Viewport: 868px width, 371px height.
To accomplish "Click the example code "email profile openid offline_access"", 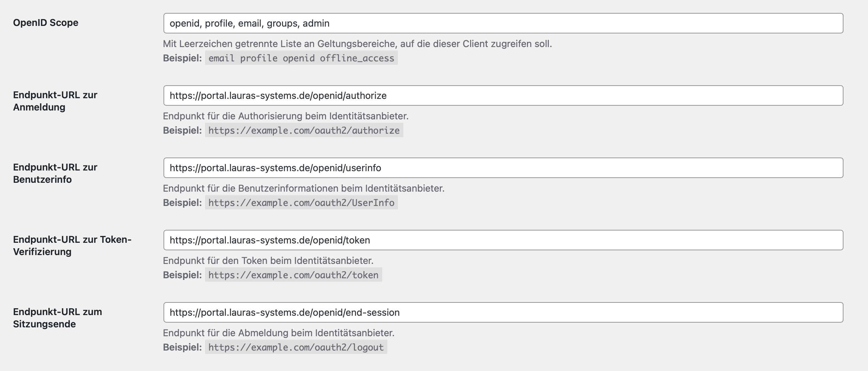I will [301, 58].
